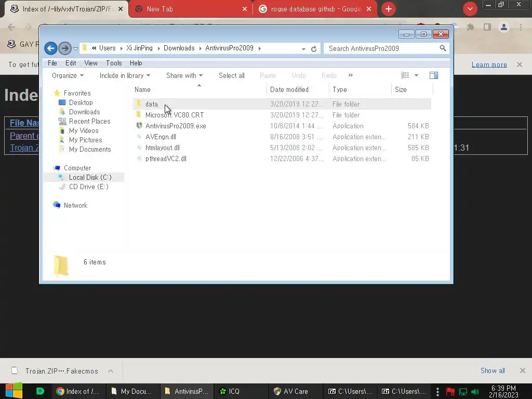Click Computer in the navigation pane

(77, 168)
